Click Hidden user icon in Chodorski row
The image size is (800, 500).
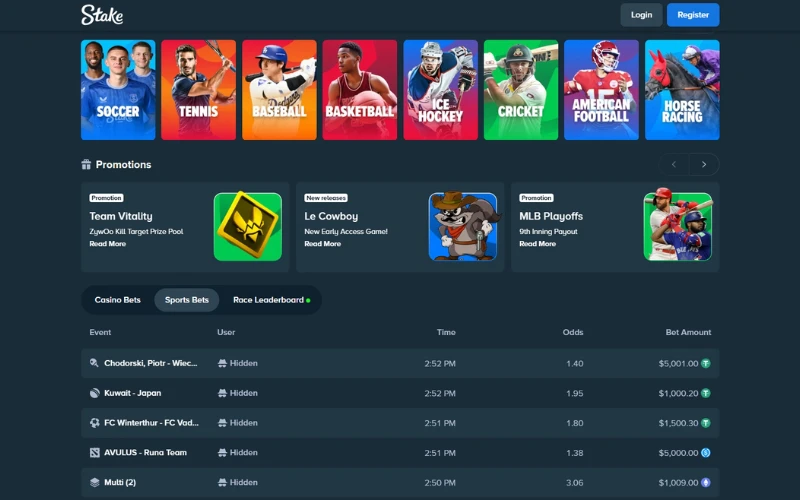[x=222, y=363]
